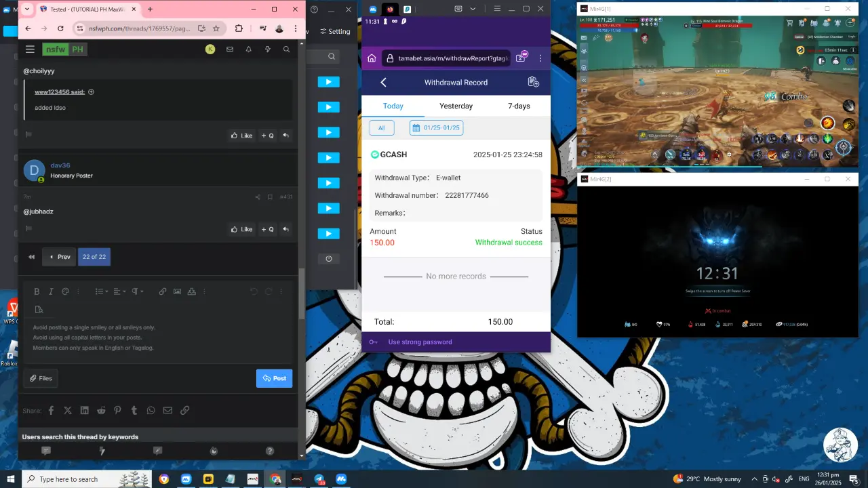Jump to first page double-arrow
The image size is (868, 488).
coord(31,257)
